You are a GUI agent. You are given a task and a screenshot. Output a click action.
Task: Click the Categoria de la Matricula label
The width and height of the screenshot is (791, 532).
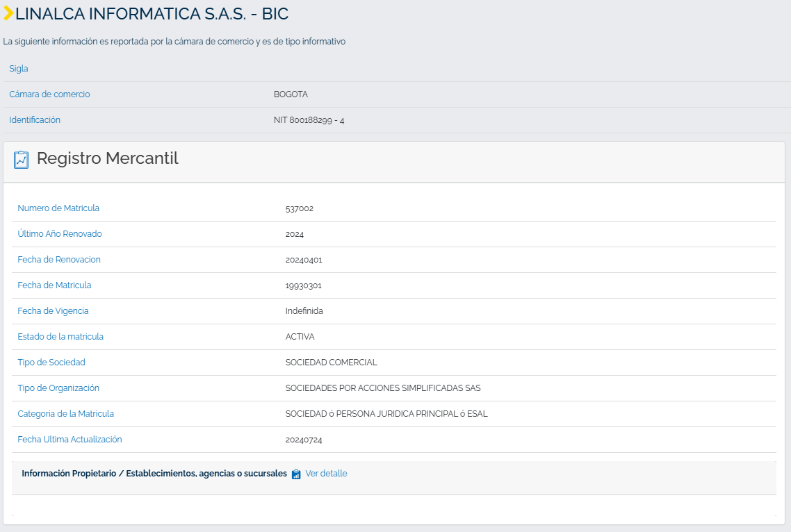pyautogui.click(x=65, y=414)
